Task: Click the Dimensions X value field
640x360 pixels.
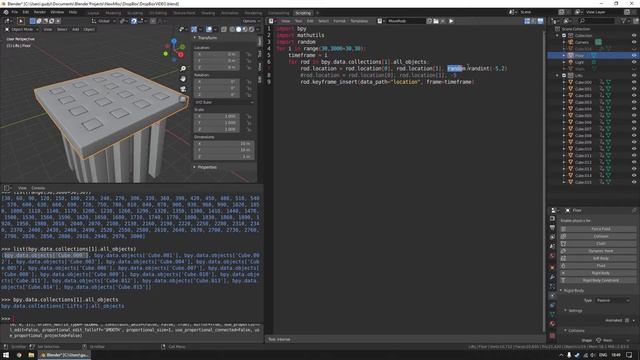Action: tap(224, 143)
